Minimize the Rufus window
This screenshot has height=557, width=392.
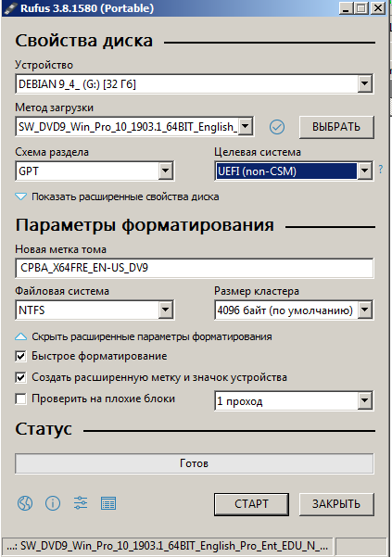(x=346, y=8)
